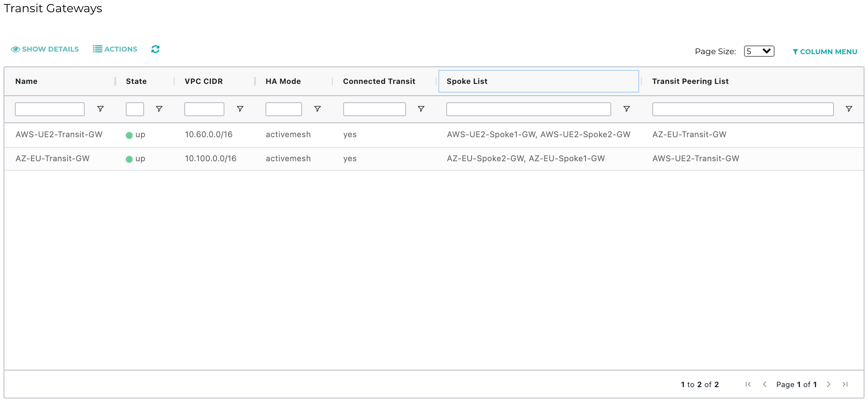Select the AWS-UE2-Transit-GW name cell
Viewport: 868px width, 402px height.
59,135
